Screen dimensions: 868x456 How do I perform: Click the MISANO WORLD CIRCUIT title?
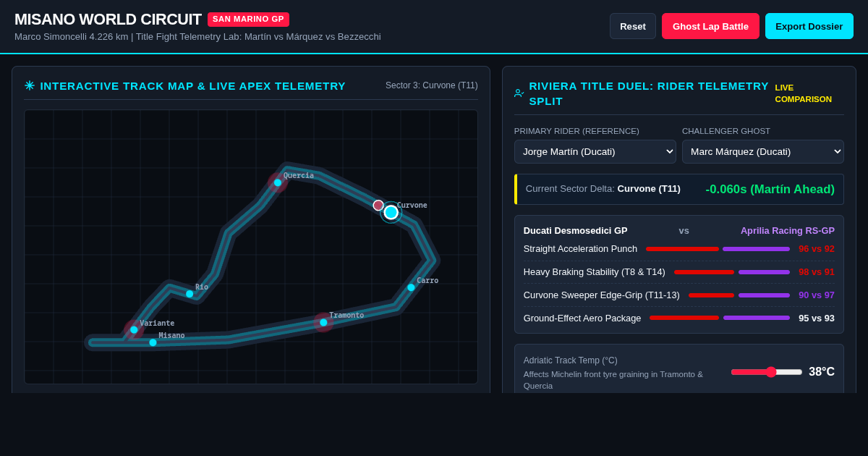tap(108, 20)
